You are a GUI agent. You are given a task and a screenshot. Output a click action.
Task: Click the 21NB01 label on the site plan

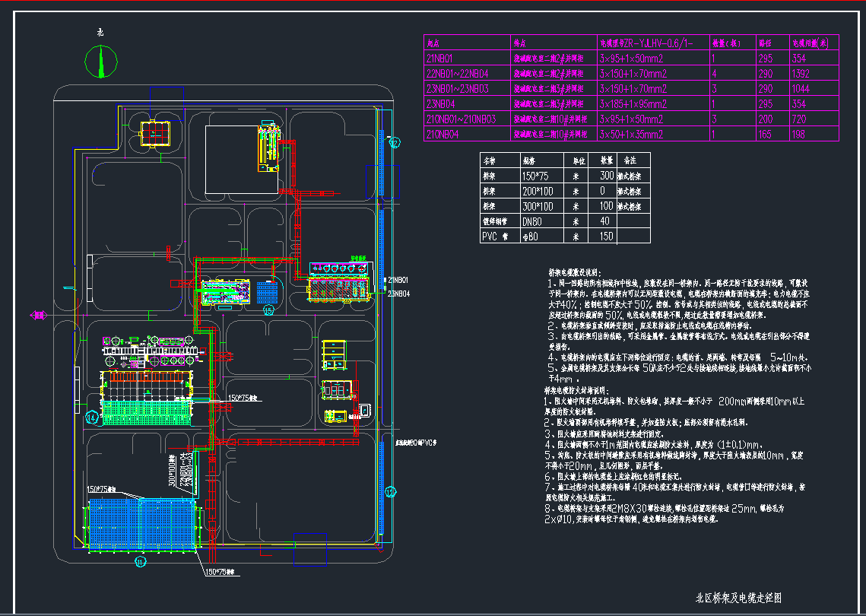pyautogui.click(x=399, y=281)
